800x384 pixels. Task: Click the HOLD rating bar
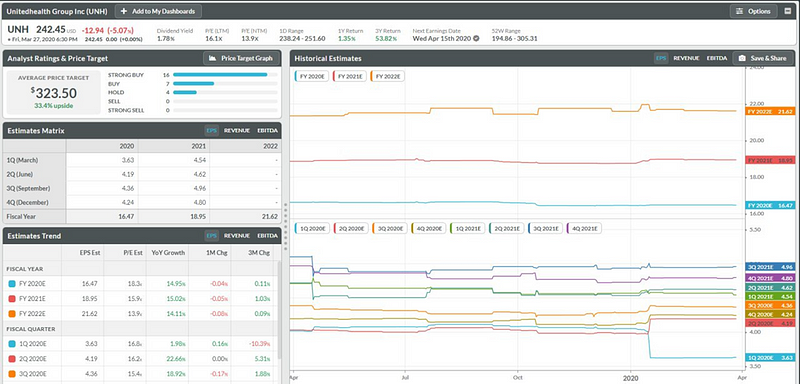tap(225, 92)
